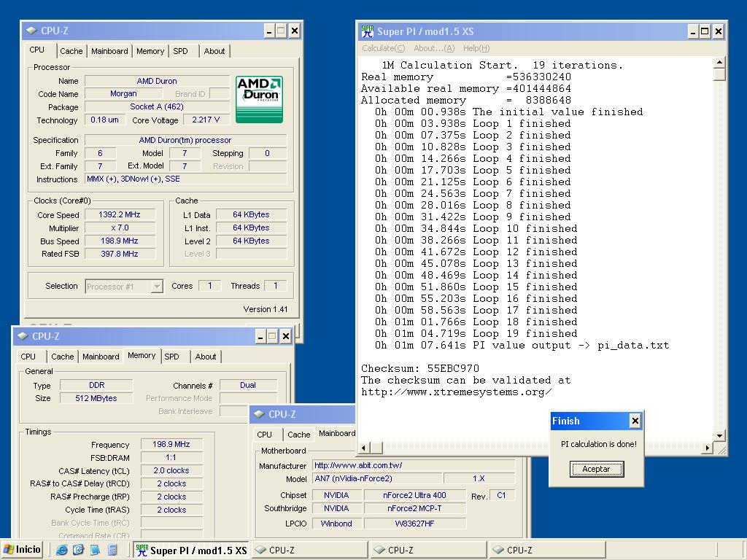The height and width of the screenshot is (560, 747).
Task: Minimize the CPU-Z Memory window
Action: [260, 337]
